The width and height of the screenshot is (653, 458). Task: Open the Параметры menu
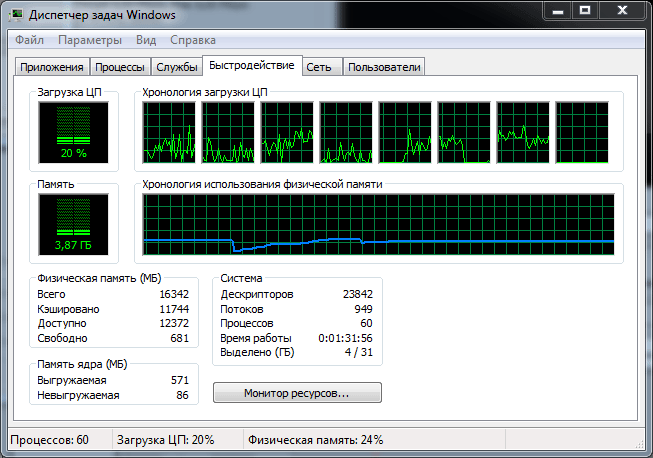pos(90,40)
